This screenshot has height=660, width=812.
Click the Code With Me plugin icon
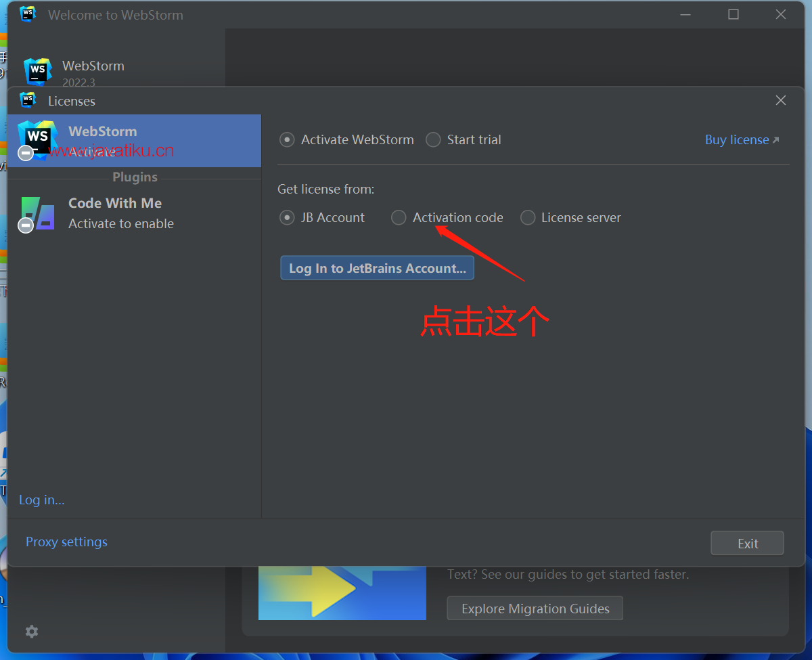tap(37, 213)
